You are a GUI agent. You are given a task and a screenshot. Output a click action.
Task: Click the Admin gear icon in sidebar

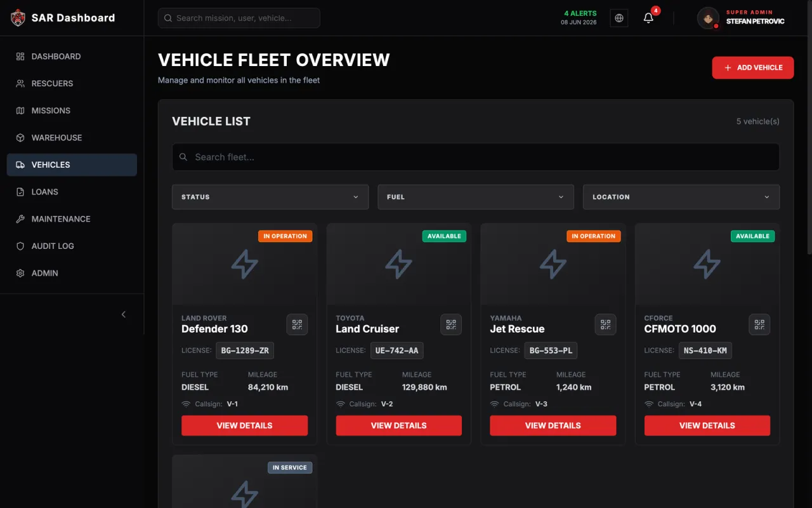tap(20, 273)
